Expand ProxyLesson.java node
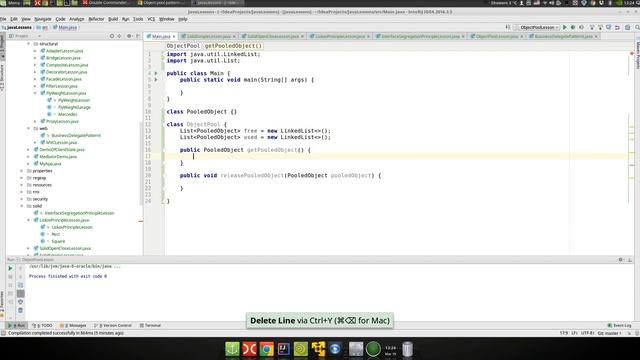640x360 pixels. click(35, 121)
